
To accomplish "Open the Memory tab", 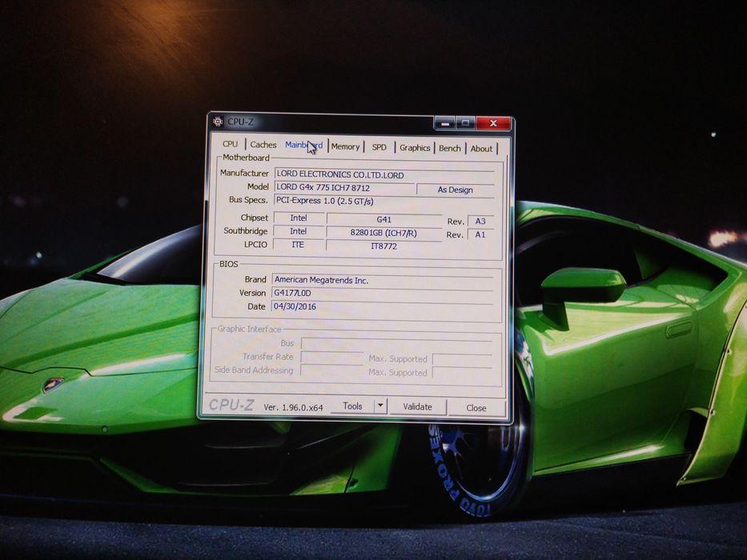I will pos(345,146).
